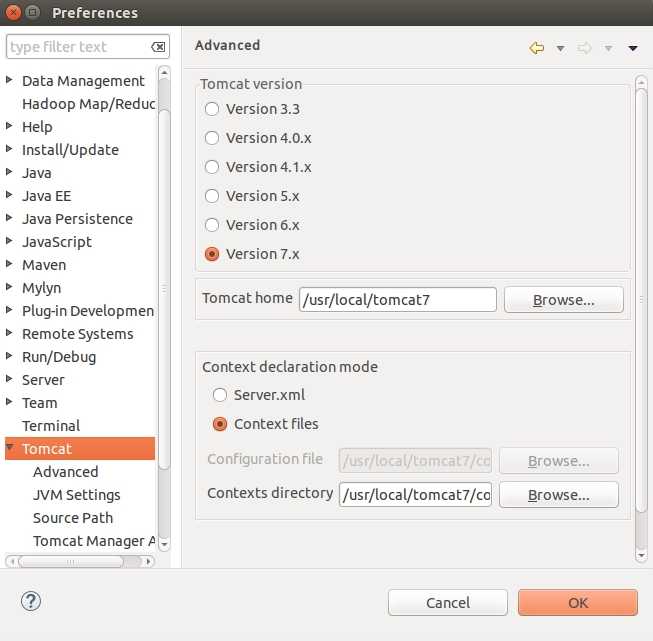Expand the Help tree node

[9, 125]
